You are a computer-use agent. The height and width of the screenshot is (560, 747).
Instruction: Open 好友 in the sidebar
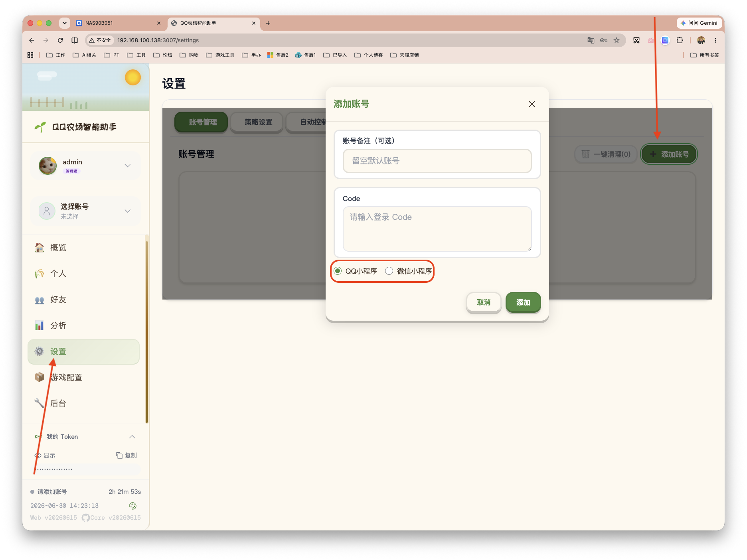click(x=83, y=300)
